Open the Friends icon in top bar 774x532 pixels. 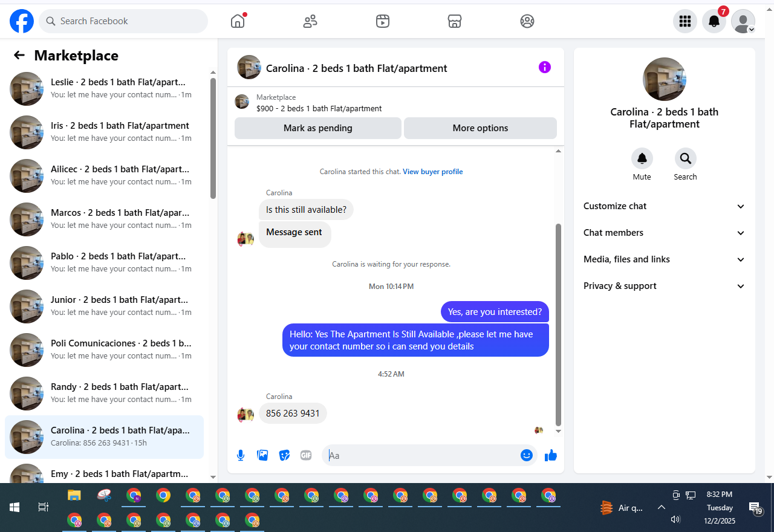[x=310, y=21]
